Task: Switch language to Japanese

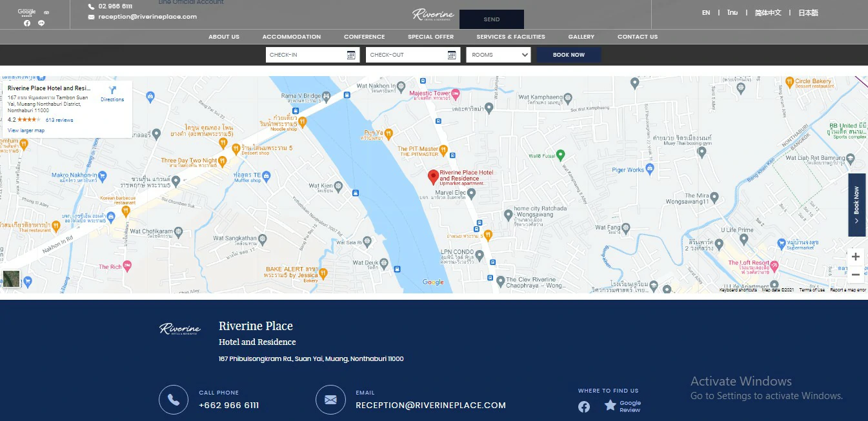Action: 808,13
